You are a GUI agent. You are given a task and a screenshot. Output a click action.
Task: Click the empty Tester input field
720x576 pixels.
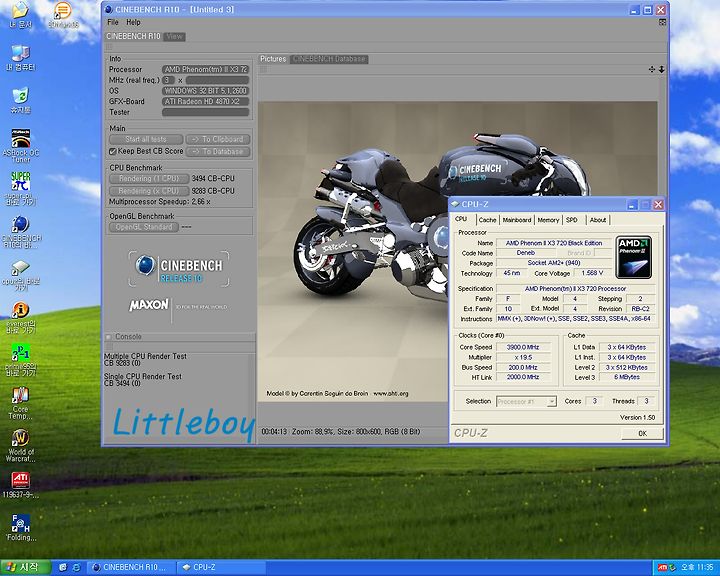(205, 112)
